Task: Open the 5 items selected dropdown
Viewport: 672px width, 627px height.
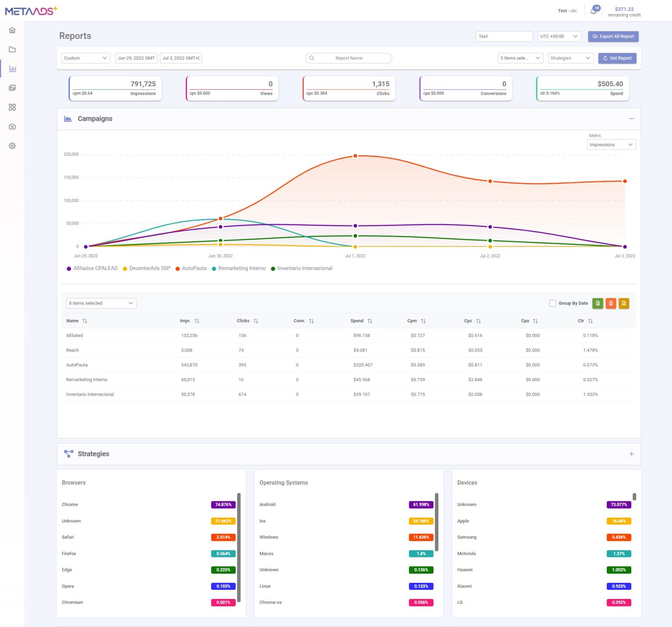Action: click(521, 58)
